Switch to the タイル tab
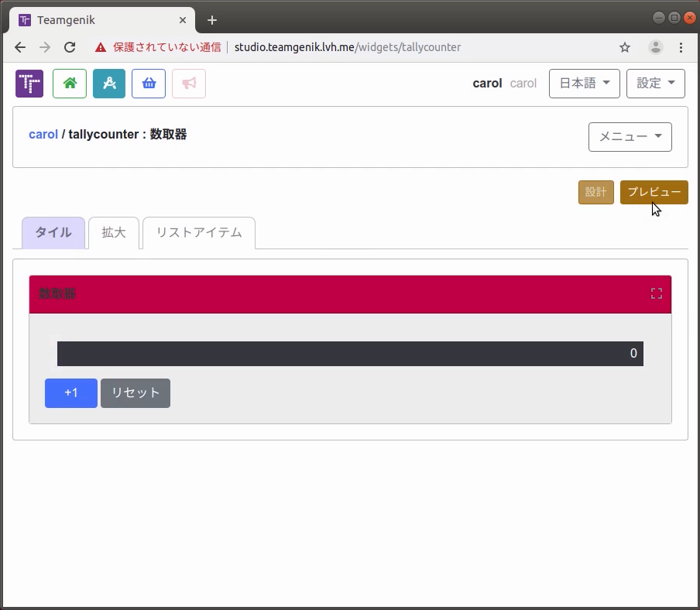The image size is (700, 610). pyautogui.click(x=53, y=232)
